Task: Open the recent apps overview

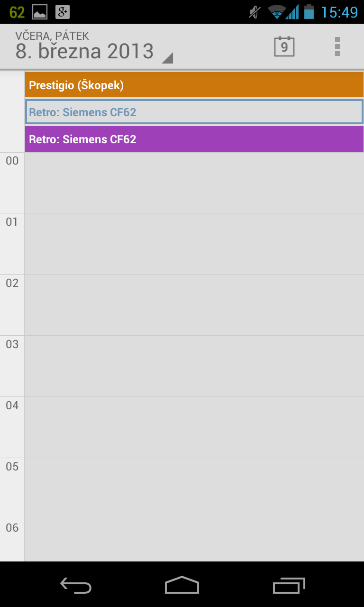Action: 289,585
